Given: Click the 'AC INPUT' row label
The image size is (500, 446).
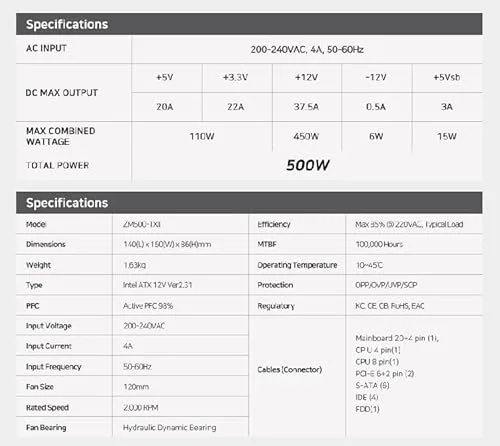Looking at the screenshot, I should tap(46, 48).
